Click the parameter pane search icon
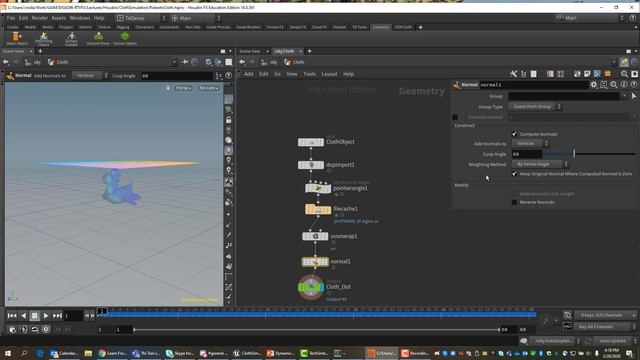 coord(614,84)
